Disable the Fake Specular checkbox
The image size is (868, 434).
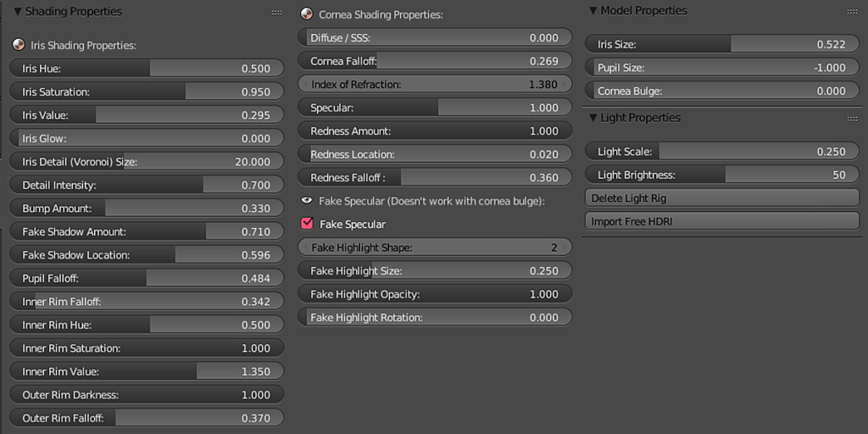[308, 224]
